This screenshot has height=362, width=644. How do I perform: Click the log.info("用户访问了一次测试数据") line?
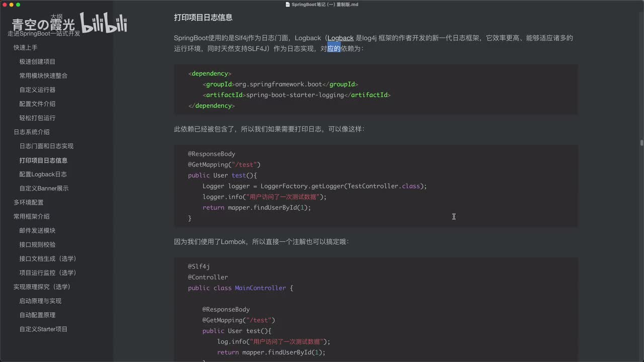click(x=274, y=341)
